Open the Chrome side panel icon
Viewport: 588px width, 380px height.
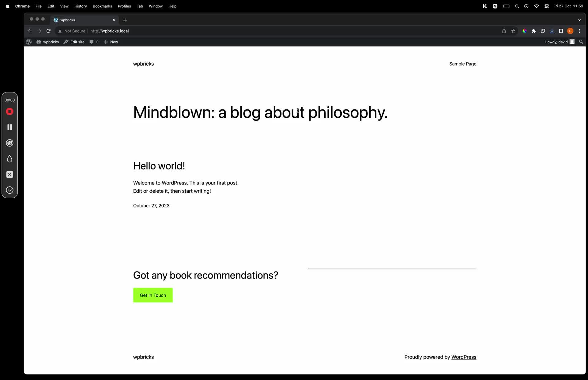pos(561,31)
